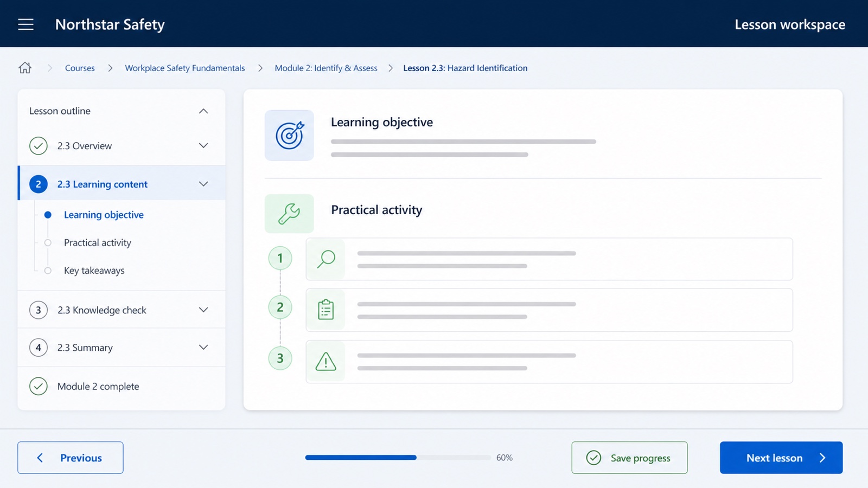This screenshot has height=488, width=868.
Task: Select 2.3 Summary outline item
Action: coord(122,348)
